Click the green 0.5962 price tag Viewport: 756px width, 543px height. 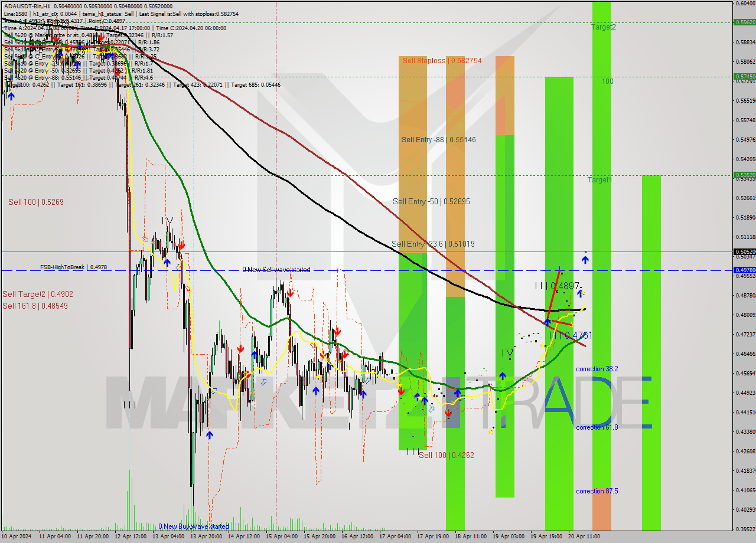[744, 22]
